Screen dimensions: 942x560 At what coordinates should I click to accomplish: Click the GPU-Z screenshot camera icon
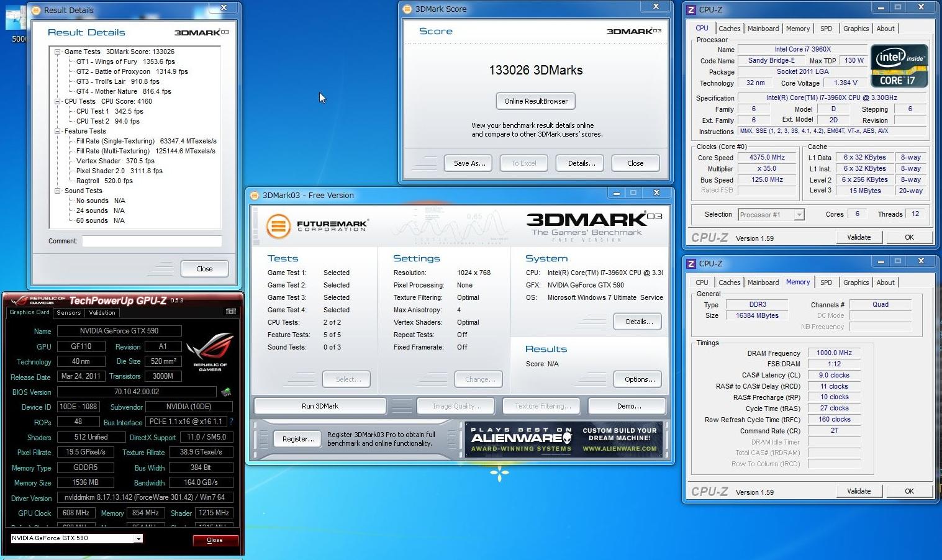[x=231, y=312]
